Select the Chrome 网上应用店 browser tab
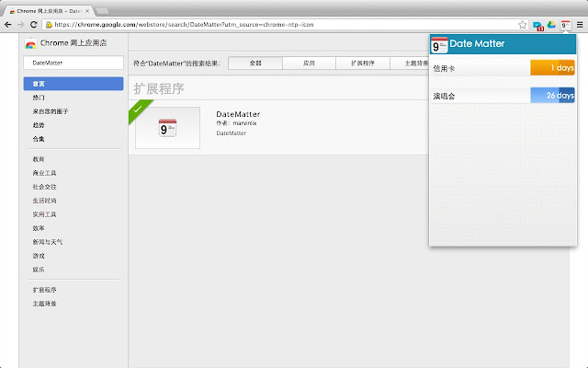Image resolution: width=588 pixels, height=368 pixels. 49,11
